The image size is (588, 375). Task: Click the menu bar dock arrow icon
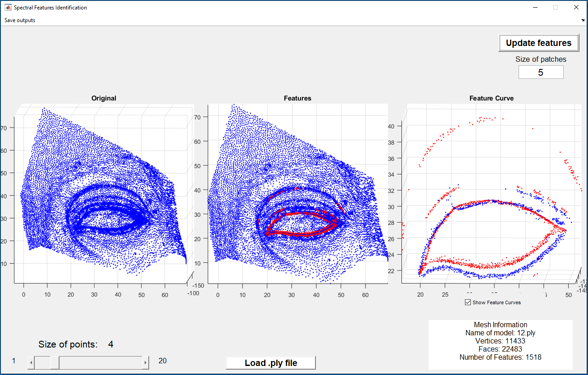point(583,20)
